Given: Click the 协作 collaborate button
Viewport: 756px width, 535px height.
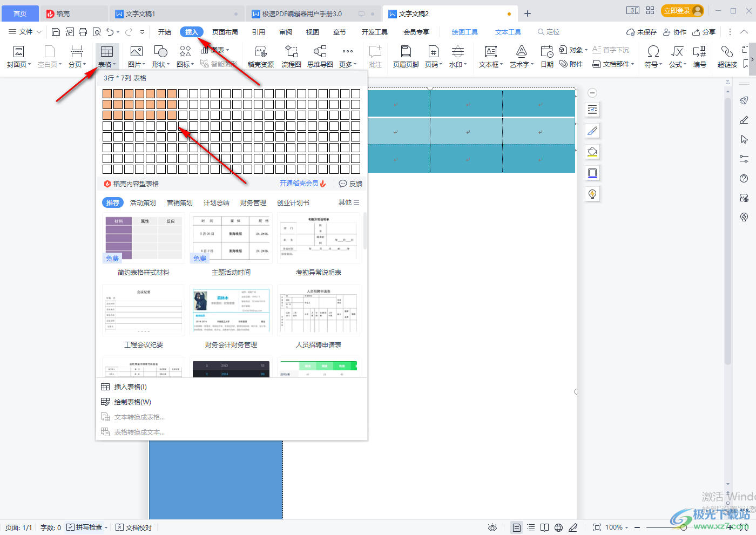Looking at the screenshot, I should (x=675, y=32).
